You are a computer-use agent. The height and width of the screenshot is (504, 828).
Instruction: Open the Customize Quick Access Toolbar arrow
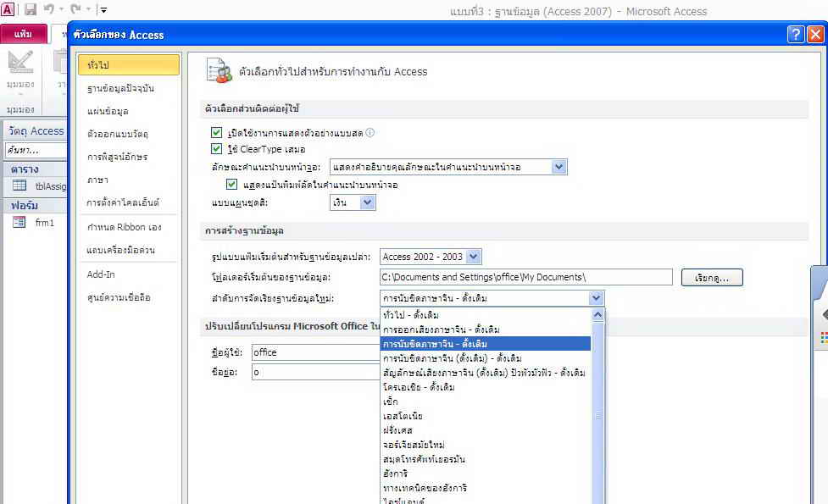pos(103,9)
